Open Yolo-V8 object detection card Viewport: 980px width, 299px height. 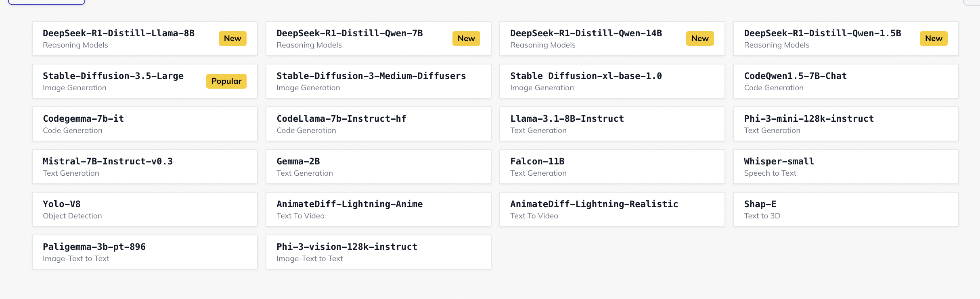pyautogui.click(x=145, y=210)
